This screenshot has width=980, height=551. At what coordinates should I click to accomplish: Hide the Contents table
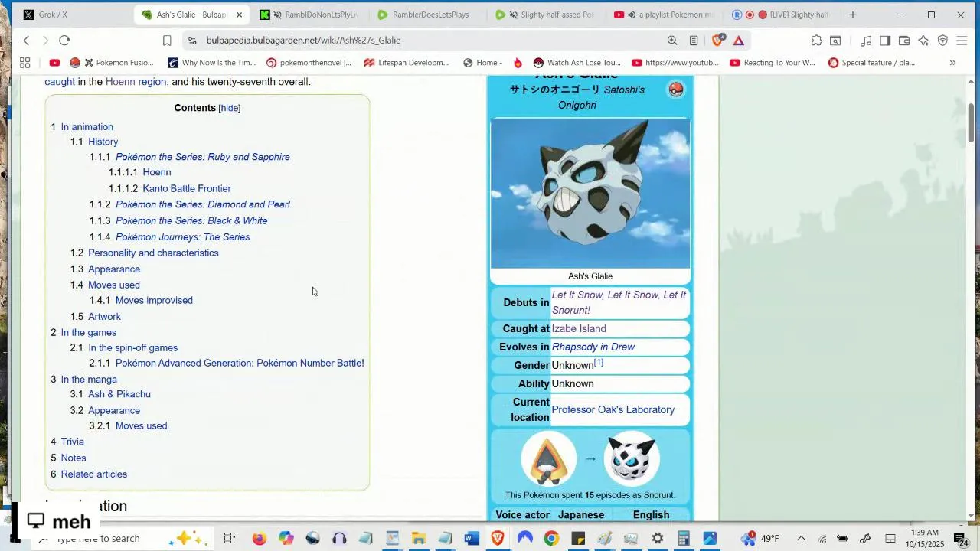pos(230,108)
